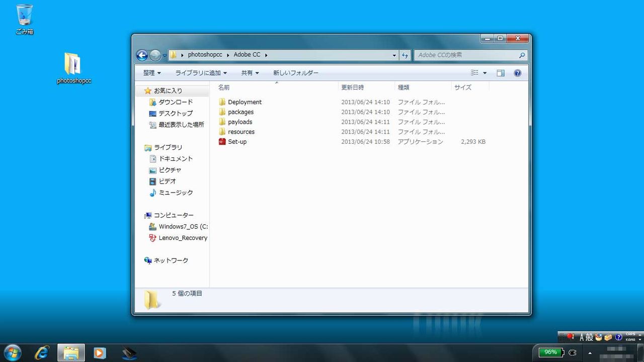Open the ビデオ library
Image resolution: width=644 pixels, height=362 pixels.
[168, 181]
